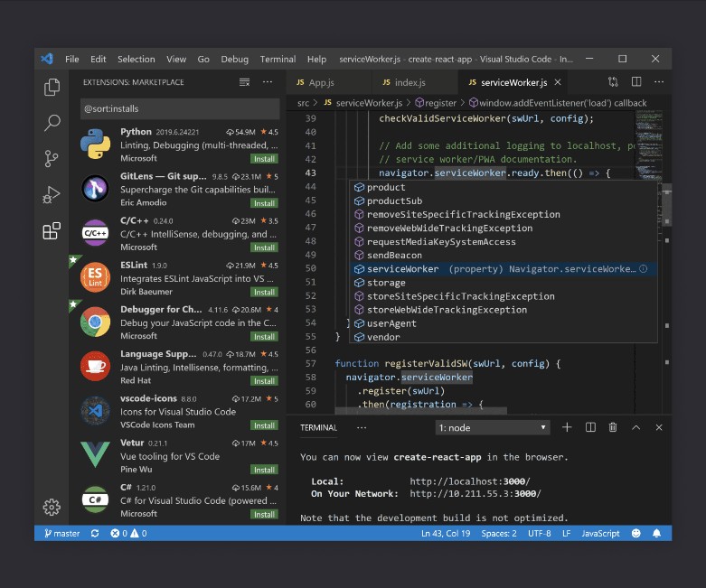Kill terminal with the trash icon
Image resolution: width=706 pixels, height=588 pixels.
pos(613,427)
